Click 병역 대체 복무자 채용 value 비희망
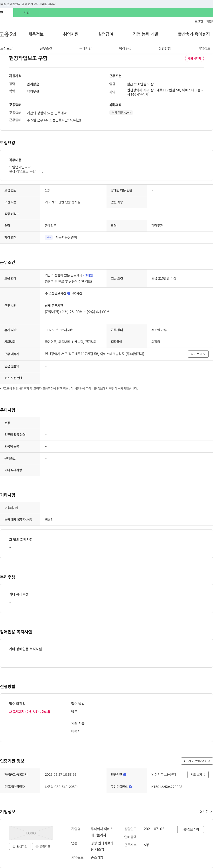The width and height of the screenshot is (213, 868). pos(49,520)
